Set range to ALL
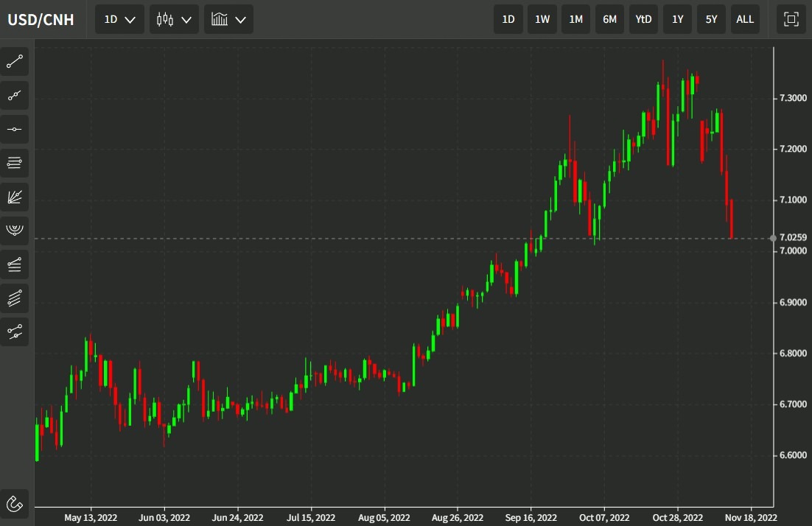The height and width of the screenshot is (526, 812). 745,20
